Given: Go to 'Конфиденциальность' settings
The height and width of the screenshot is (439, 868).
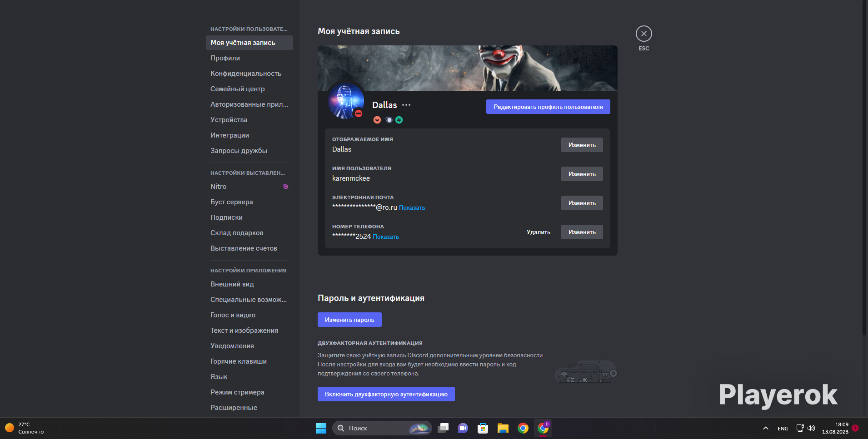Looking at the screenshot, I should (x=249, y=74).
